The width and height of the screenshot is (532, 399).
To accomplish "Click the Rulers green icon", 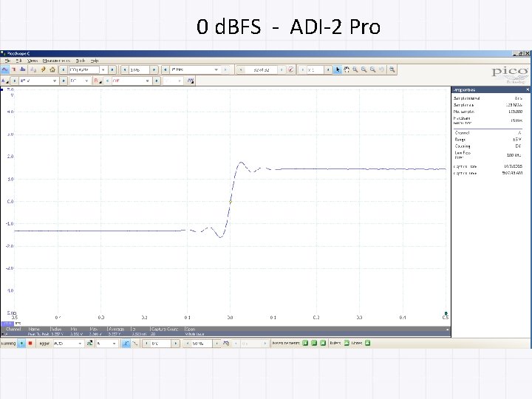I will (x=347, y=343).
